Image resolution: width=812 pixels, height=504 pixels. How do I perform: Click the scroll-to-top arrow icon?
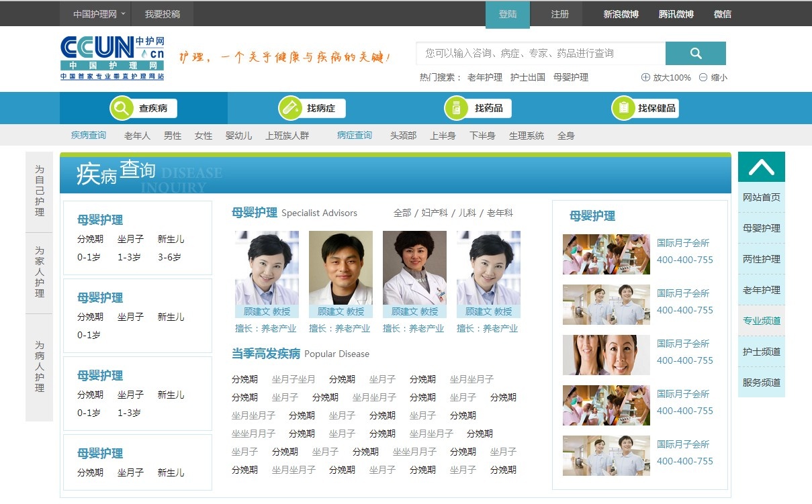[x=761, y=167]
